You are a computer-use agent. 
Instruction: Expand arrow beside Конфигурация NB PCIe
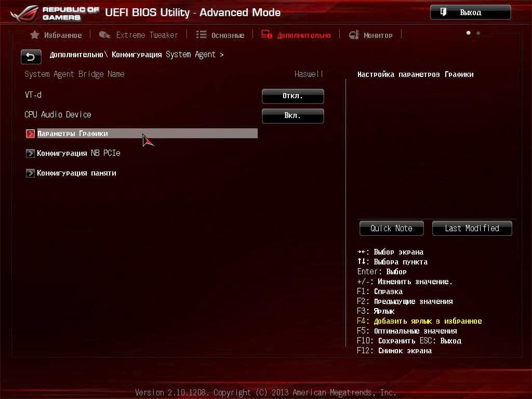[x=30, y=153]
